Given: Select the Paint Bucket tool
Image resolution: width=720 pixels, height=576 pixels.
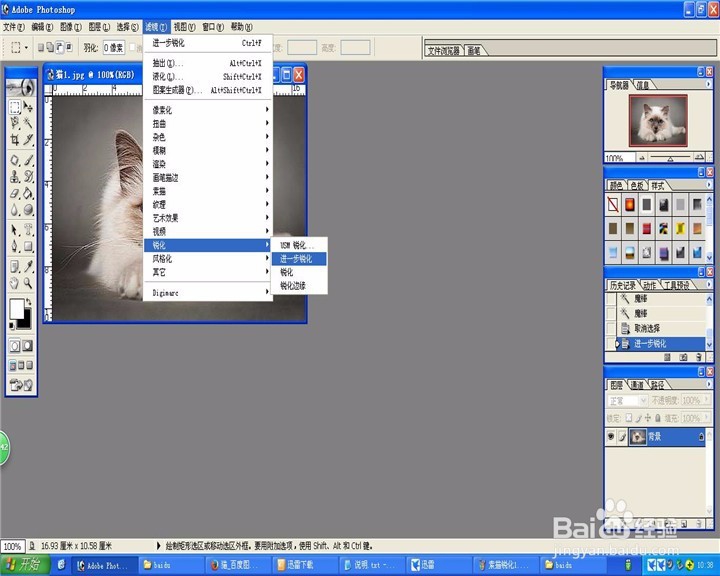Looking at the screenshot, I should 28,193.
